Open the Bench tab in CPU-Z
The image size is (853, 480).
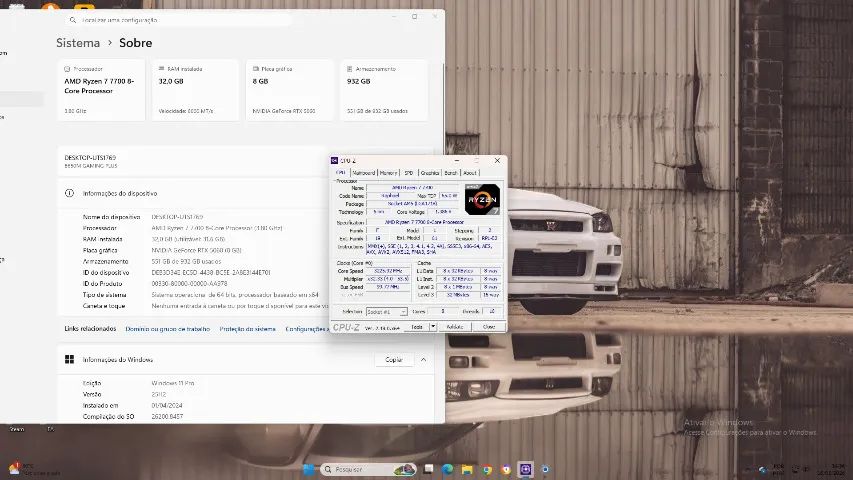pyautogui.click(x=451, y=173)
